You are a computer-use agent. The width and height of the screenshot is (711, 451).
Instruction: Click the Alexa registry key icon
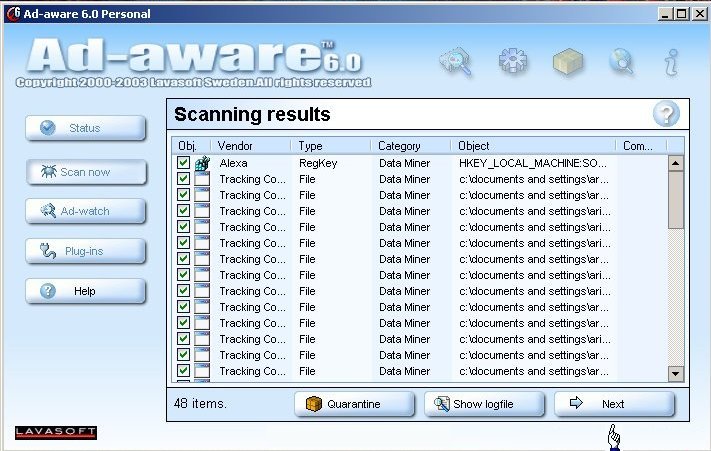pyautogui.click(x=202, y=163)
